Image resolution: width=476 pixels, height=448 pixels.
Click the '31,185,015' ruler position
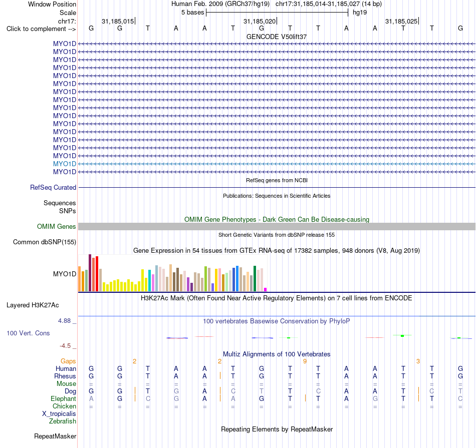(x=118, y=21)
